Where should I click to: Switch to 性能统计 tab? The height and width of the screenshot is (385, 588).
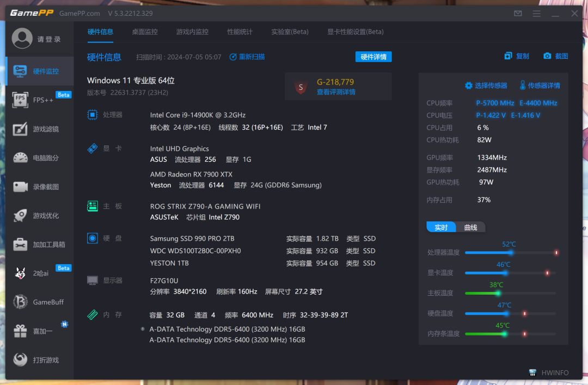coord(240,32)
